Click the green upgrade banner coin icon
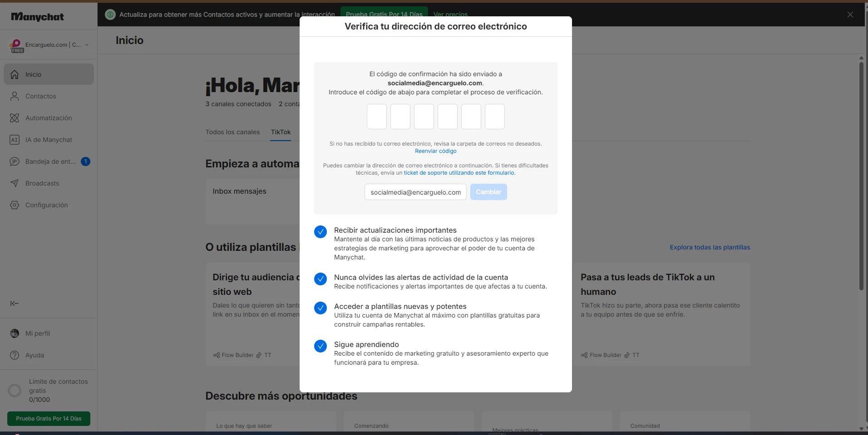This screenshot has height=435, width=868. 110,15
